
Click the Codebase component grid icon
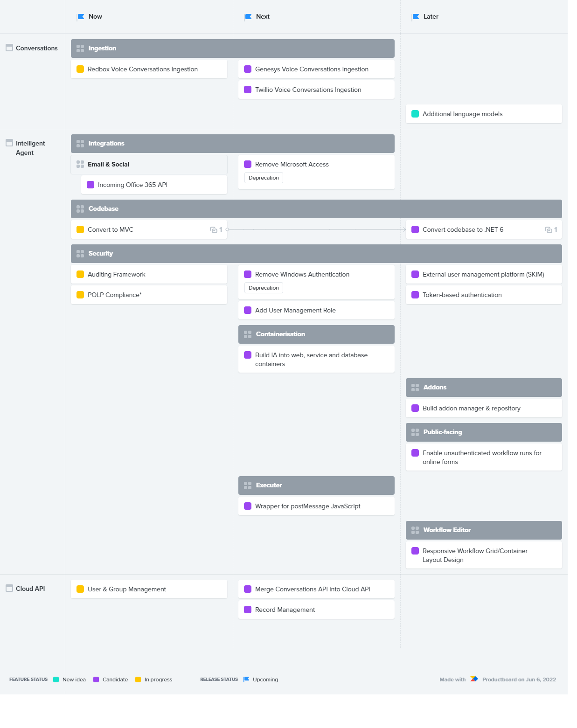point(80,209)
